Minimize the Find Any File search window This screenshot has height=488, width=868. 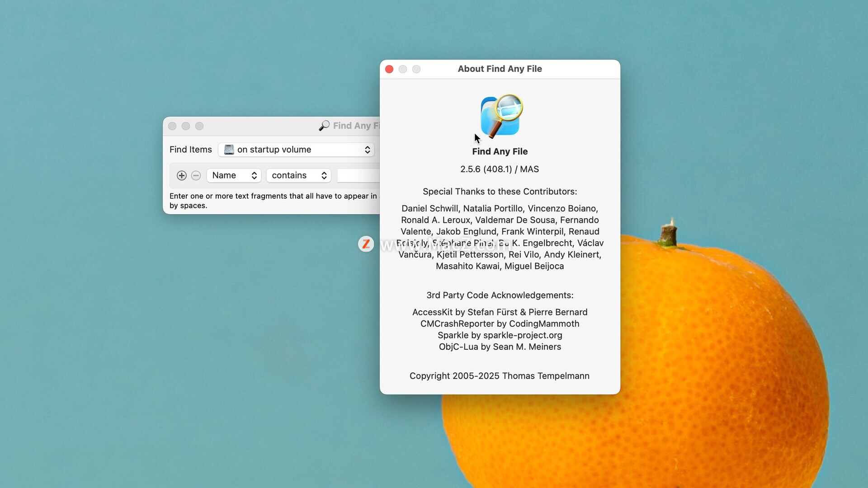click(x=186, y=126)
